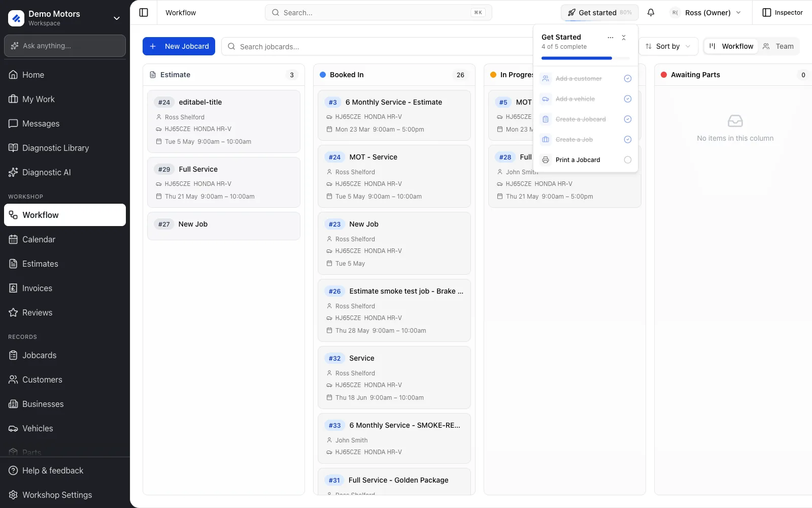The width and height of the screenshot is (812, 508).
Task: Open Get Started panel more options
Action: (611, 38)
